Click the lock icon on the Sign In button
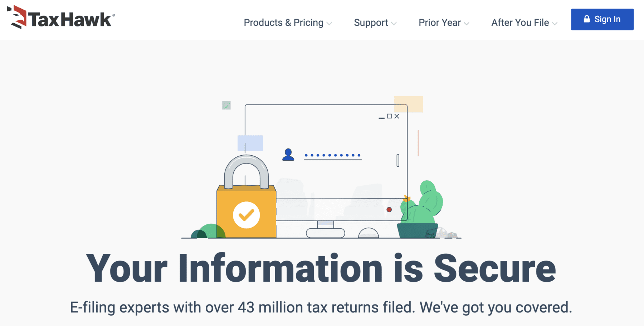The height and width of the screenshot is (326, 644). (586, 19)
